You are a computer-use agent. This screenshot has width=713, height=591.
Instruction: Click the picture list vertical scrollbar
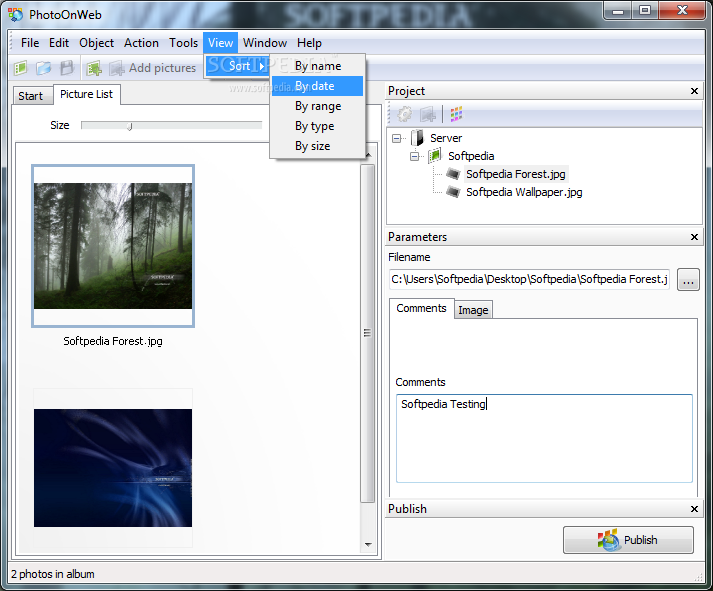coord(367,333)
